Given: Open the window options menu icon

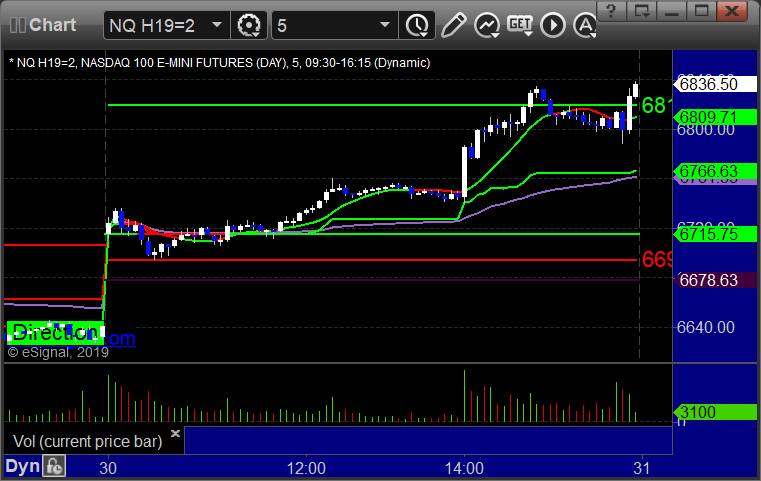Looking at the screenshot, I should 642,11.
